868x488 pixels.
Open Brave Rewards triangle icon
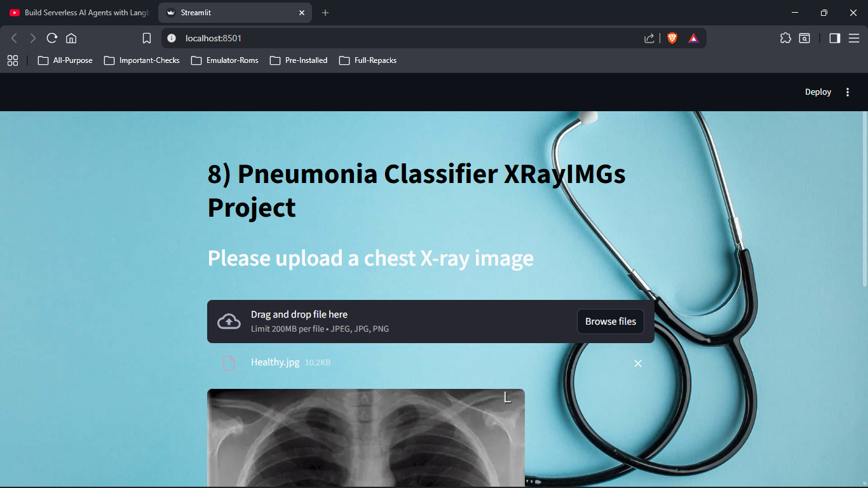693,38
